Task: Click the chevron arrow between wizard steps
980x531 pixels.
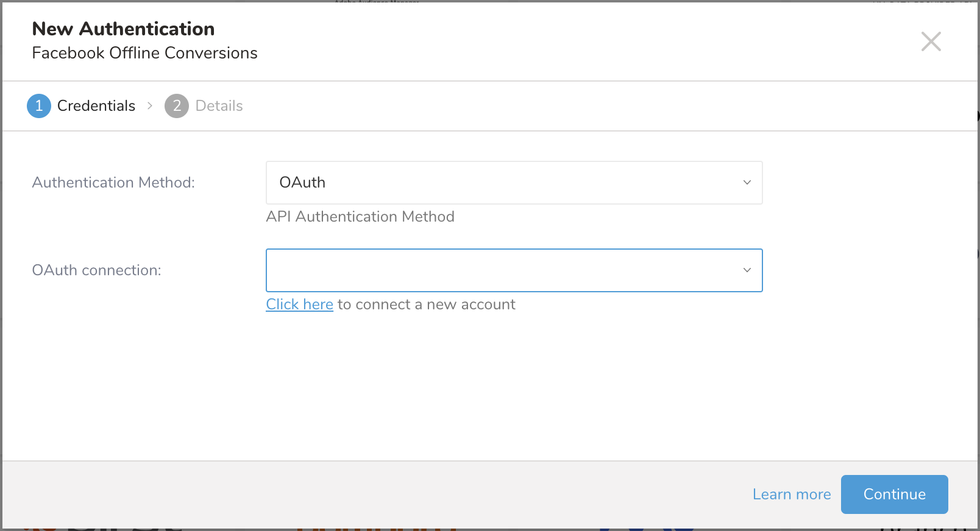Action: (150, 106)
